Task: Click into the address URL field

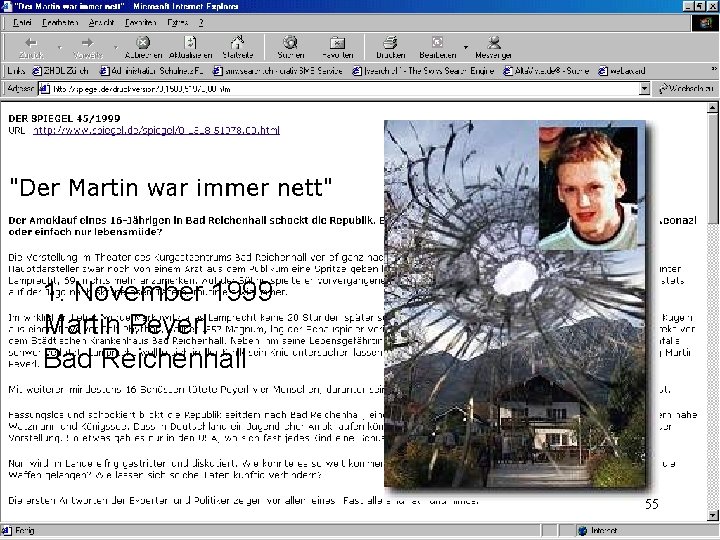Action: [344, 89]
